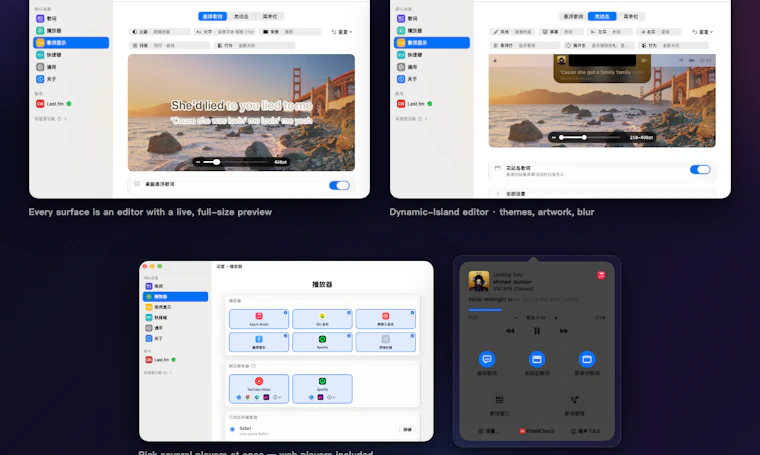Screen dimensions: 760x455
Task: Open 关于 in the floating lyrics window sidebar
Action: point(71,79)
